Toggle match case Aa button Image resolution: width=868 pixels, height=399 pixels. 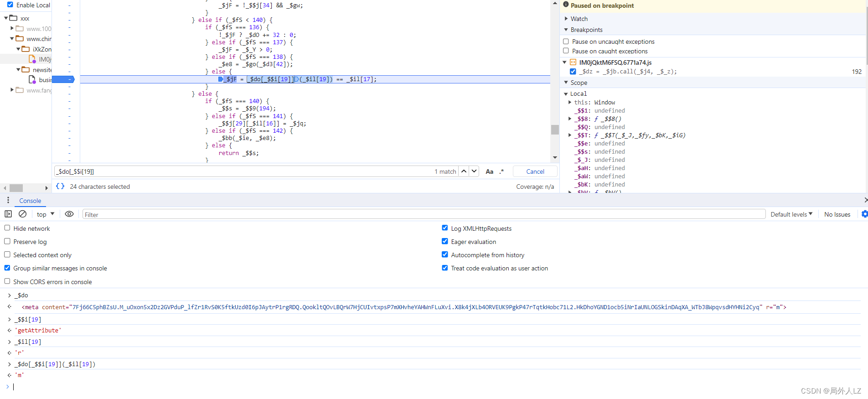(x=489, y=171)
